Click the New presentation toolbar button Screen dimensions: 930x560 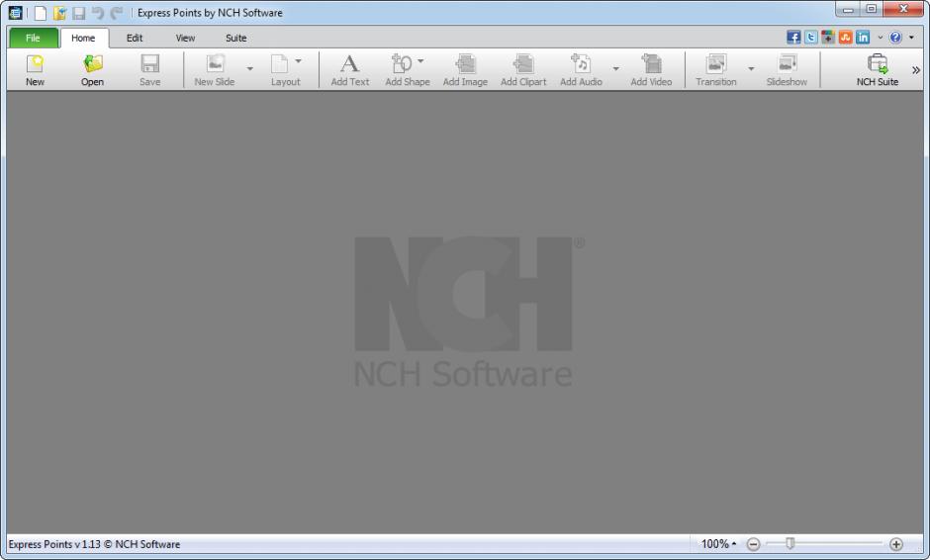[x=35, y=70]
